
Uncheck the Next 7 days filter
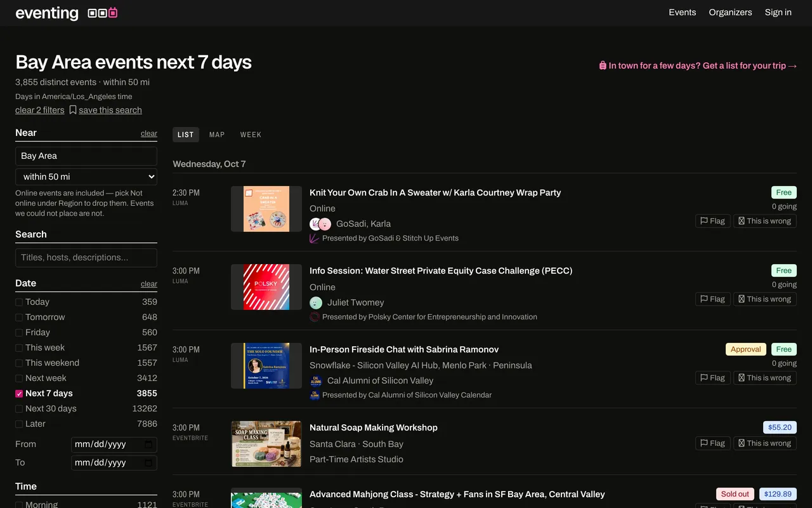click(19, 394)
